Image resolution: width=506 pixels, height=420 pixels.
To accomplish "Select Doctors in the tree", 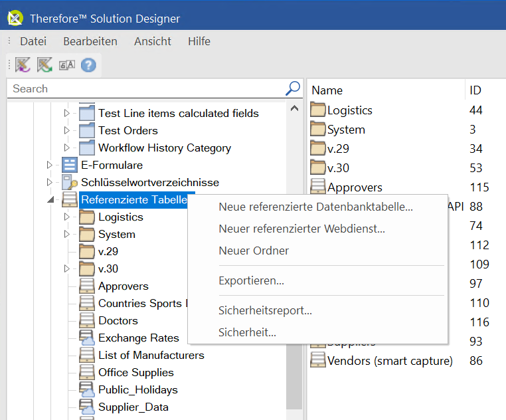I will point(118,320).
